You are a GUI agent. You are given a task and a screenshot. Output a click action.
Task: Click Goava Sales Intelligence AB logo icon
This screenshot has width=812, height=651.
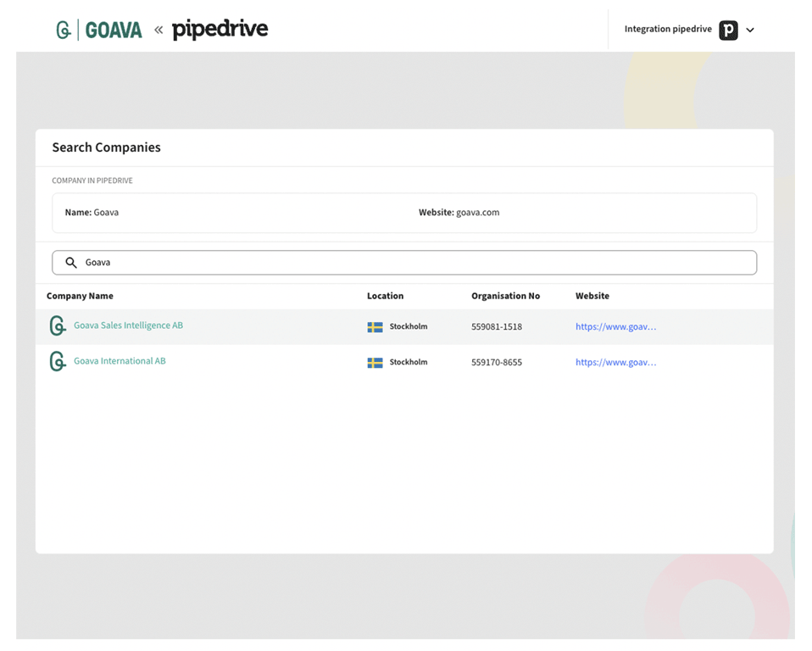58,325
